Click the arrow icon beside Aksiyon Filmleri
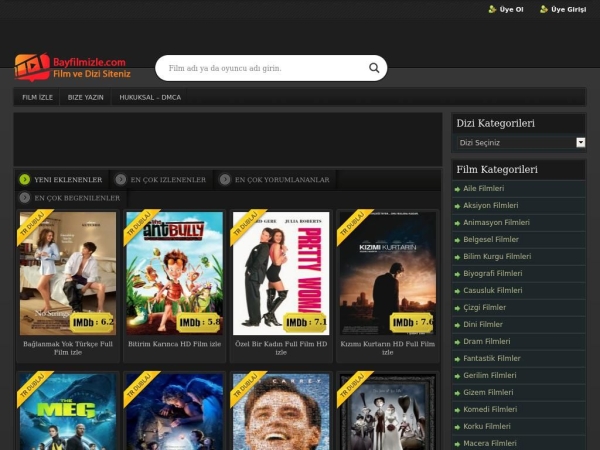600x450 pixels. click(457, 206)
